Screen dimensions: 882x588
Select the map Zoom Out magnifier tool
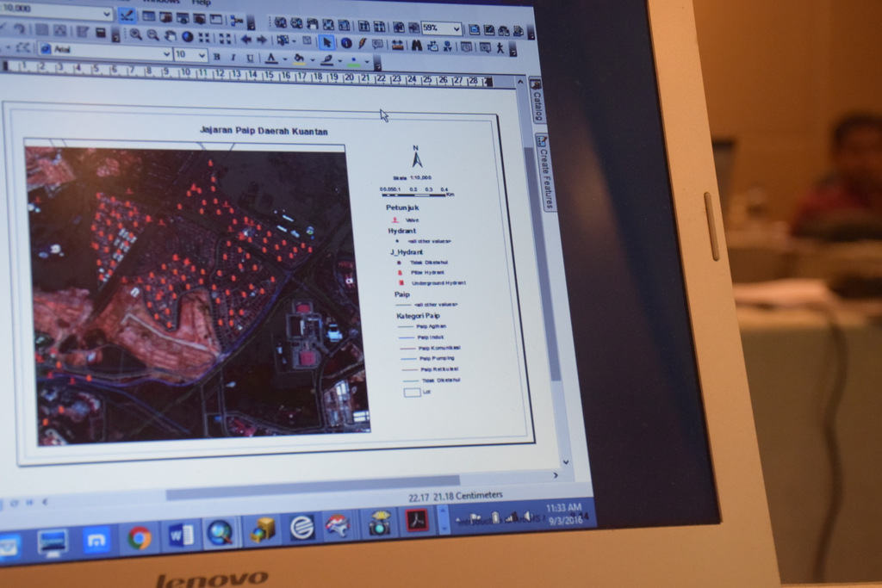pos(152,34)
